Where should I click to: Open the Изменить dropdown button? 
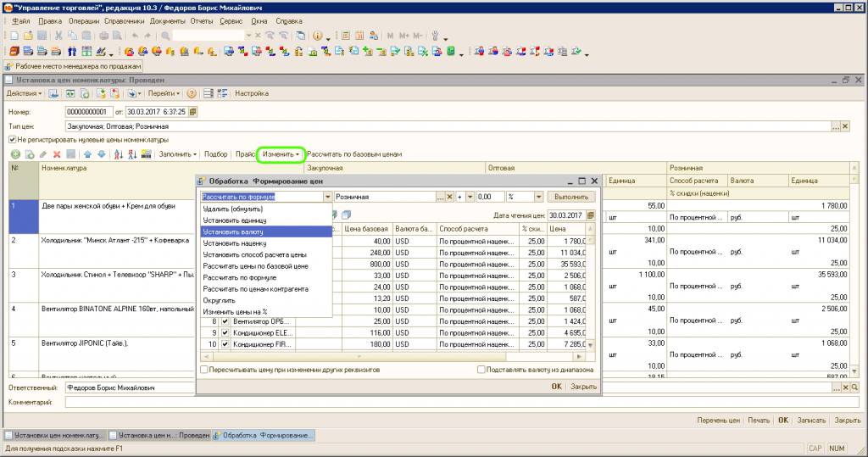click(x=281, y=154)
